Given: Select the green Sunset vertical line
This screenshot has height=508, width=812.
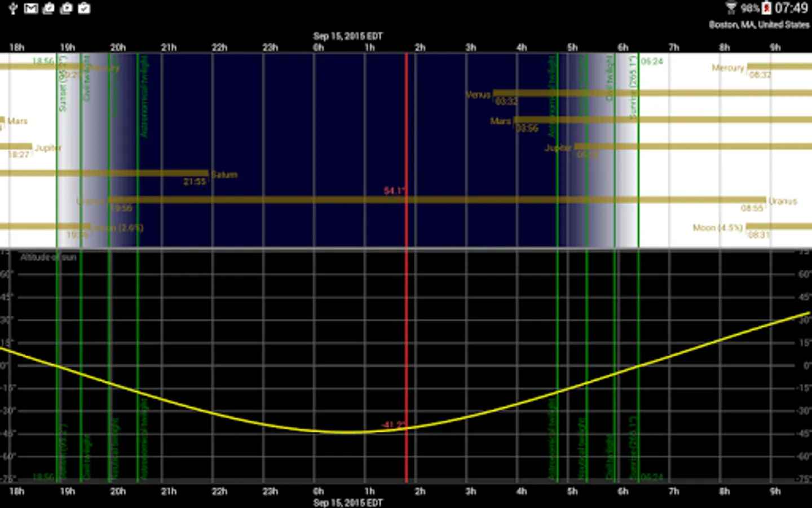Looking at the screenshot, I should pyautogui.click(x=56, y=268).
